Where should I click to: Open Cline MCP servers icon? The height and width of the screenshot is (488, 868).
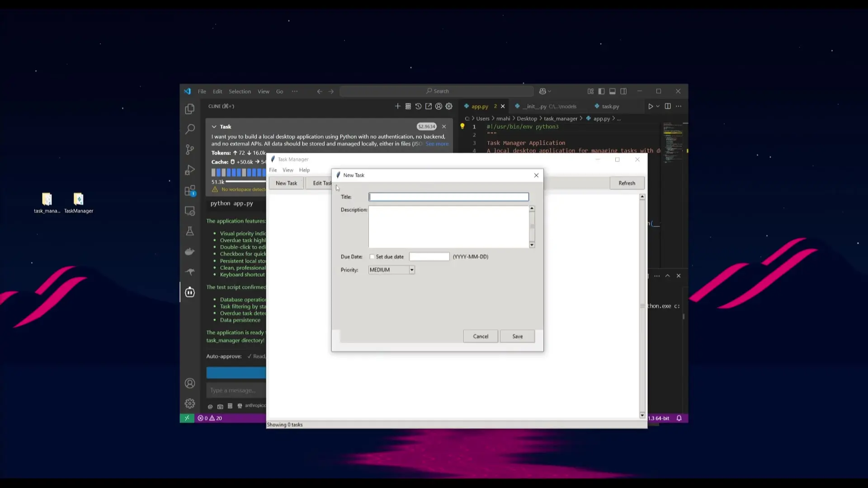point(408,106)
